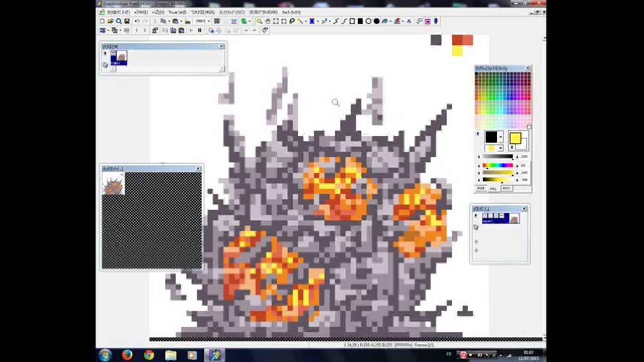Select the magic wand selection tool
The image size is (644, 362).
point(300,21)
